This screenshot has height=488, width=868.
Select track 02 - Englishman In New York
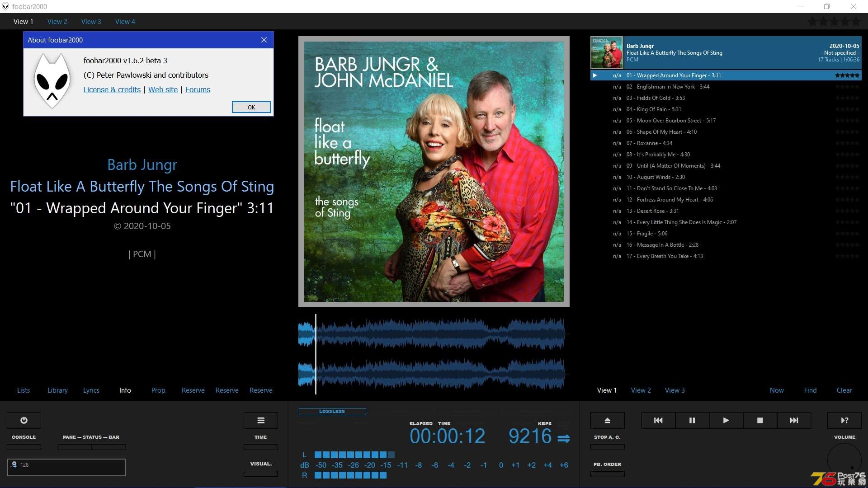coord(726,87)
